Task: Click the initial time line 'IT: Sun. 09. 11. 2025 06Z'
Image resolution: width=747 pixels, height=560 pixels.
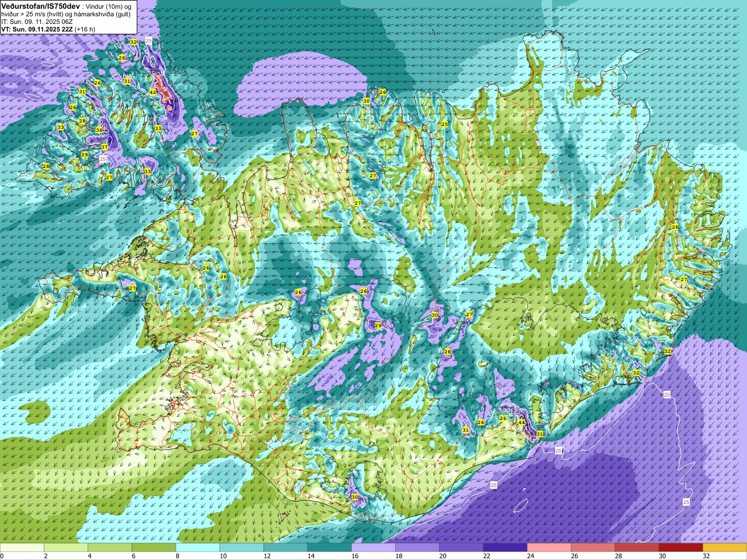Action: [37, 22]
